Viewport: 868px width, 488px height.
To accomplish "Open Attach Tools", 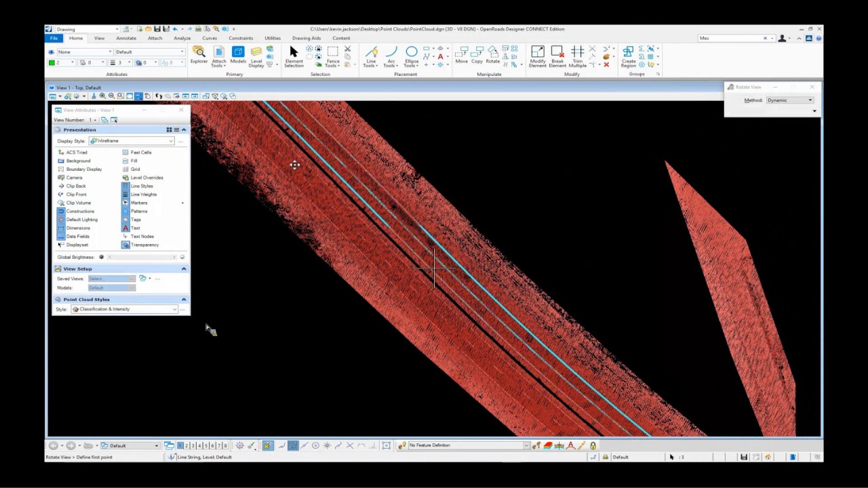I will [218, 57].
